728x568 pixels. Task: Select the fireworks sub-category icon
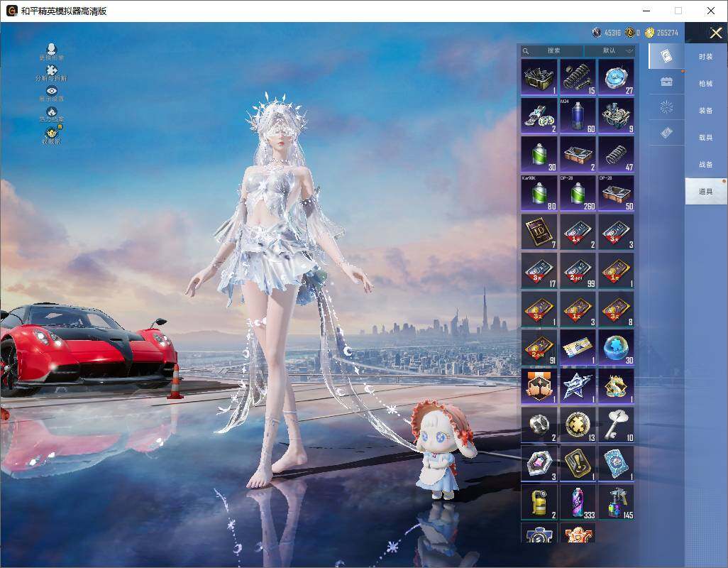coord(666,107)
